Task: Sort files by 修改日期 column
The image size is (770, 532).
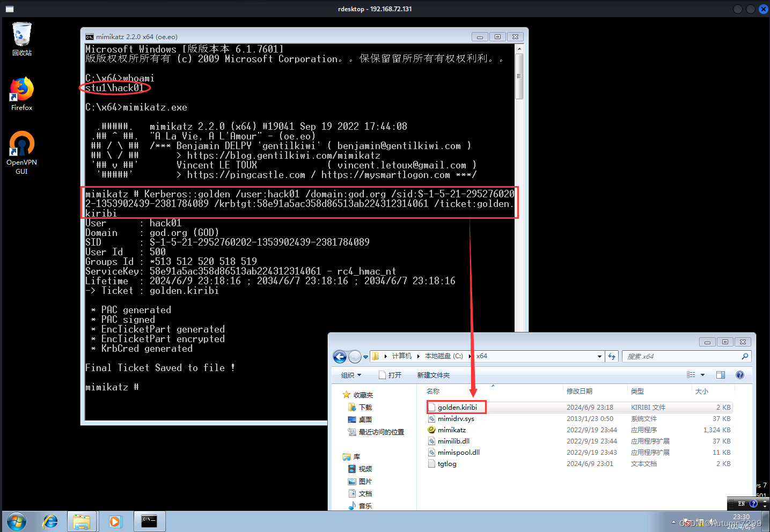Action: tap(580, 391)
